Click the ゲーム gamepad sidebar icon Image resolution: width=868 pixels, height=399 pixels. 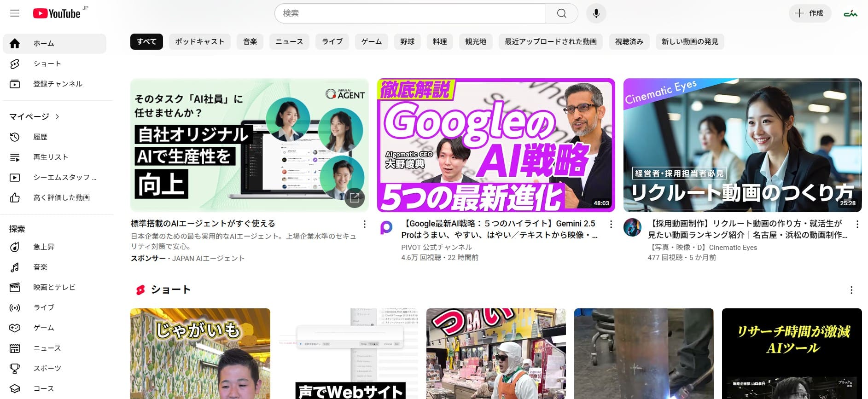coord(15,328)
